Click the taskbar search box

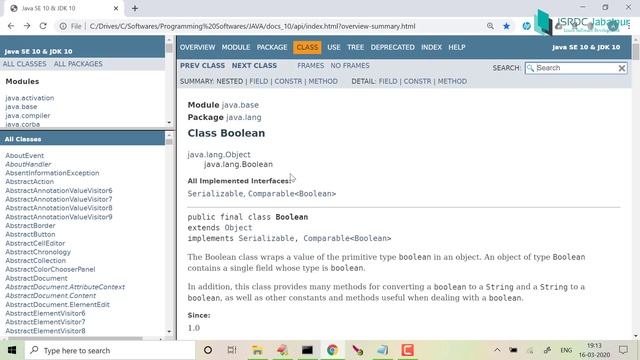[110, 350]
